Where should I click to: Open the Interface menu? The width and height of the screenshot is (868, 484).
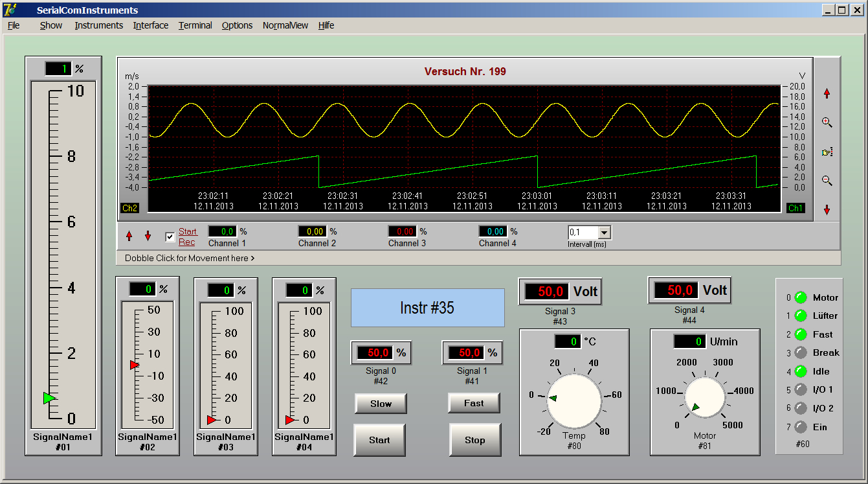[151, 25]
